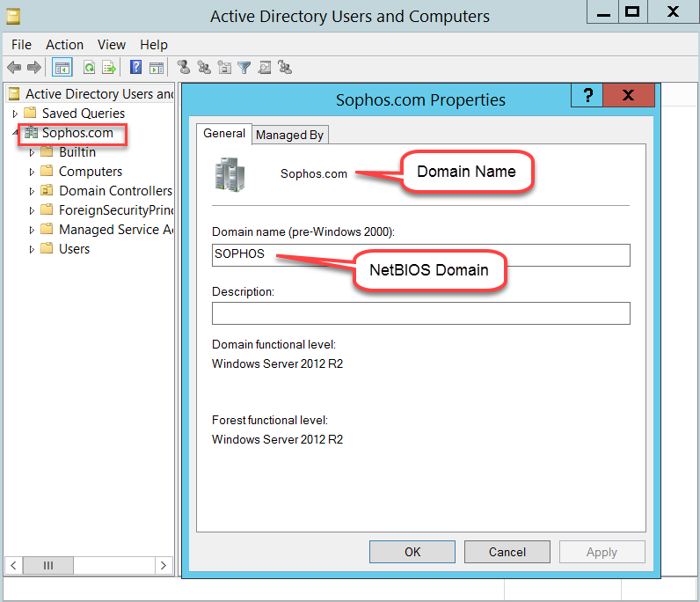Select Sophos.com in the console tree
Screen dimensions: 700x602
(77, 133)
